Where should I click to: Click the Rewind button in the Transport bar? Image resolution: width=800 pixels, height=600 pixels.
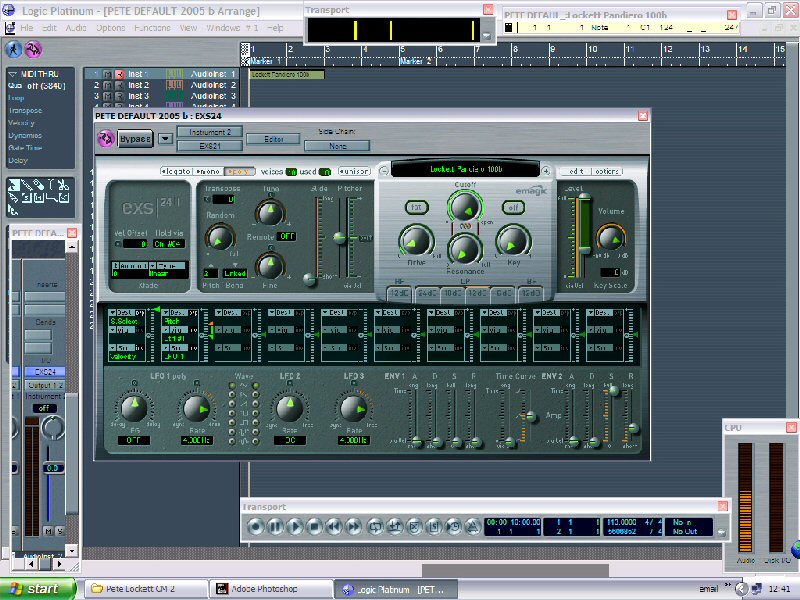pos(334,526)
